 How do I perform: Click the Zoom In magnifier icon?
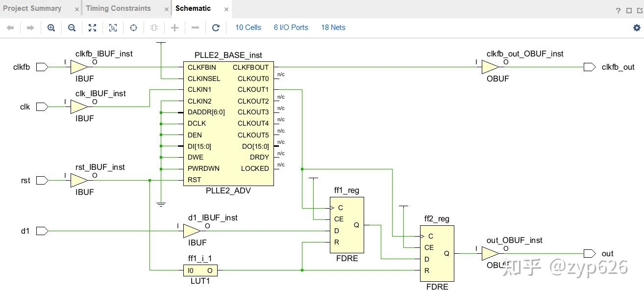pyautogui.click(x=50, y=27)
